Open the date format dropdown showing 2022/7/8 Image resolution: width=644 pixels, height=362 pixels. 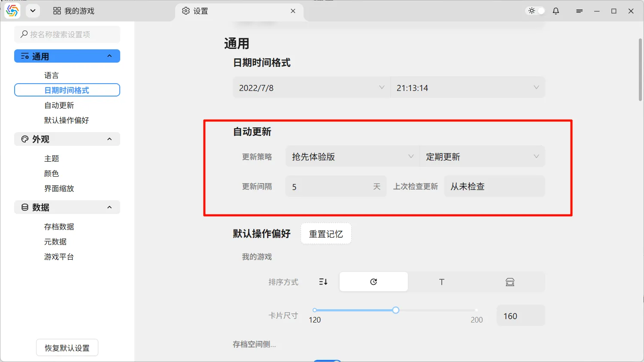point(311,88)
